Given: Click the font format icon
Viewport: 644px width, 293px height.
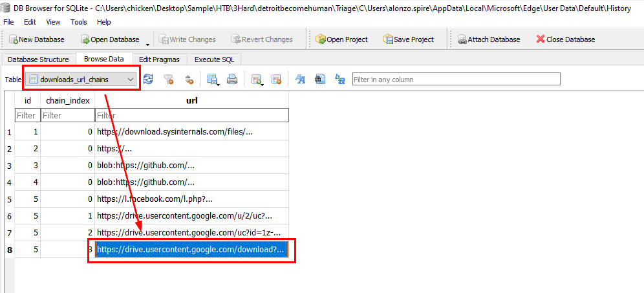Looking at the screenshot, I should tap(300, 80).
